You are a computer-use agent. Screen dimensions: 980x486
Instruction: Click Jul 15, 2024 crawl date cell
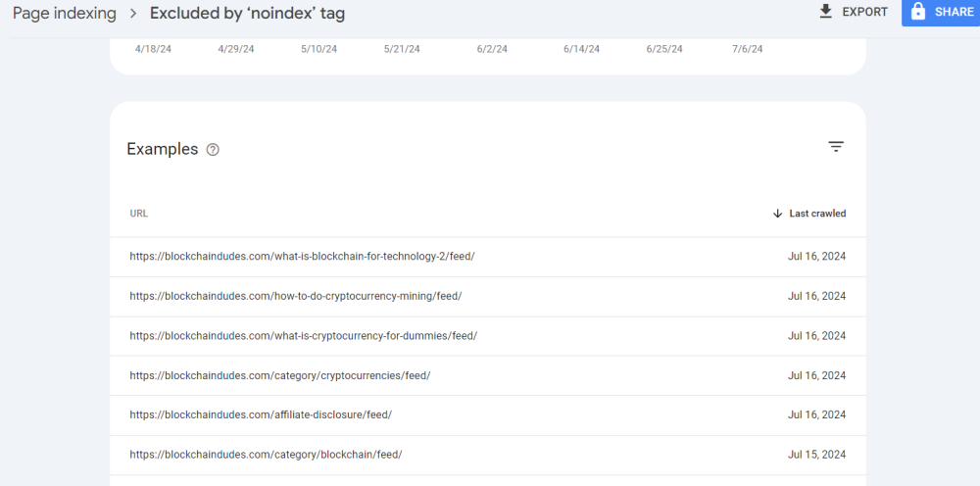click(x=816, y=455)
